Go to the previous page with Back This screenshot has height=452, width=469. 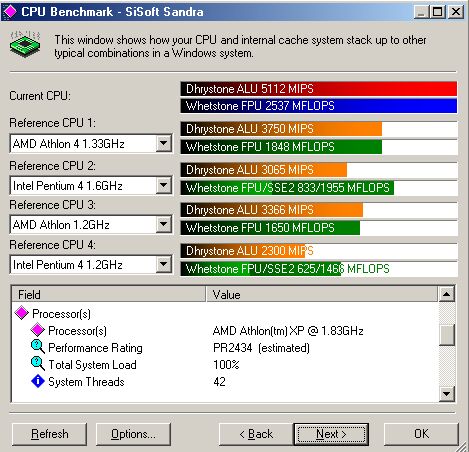click(256, 434)
